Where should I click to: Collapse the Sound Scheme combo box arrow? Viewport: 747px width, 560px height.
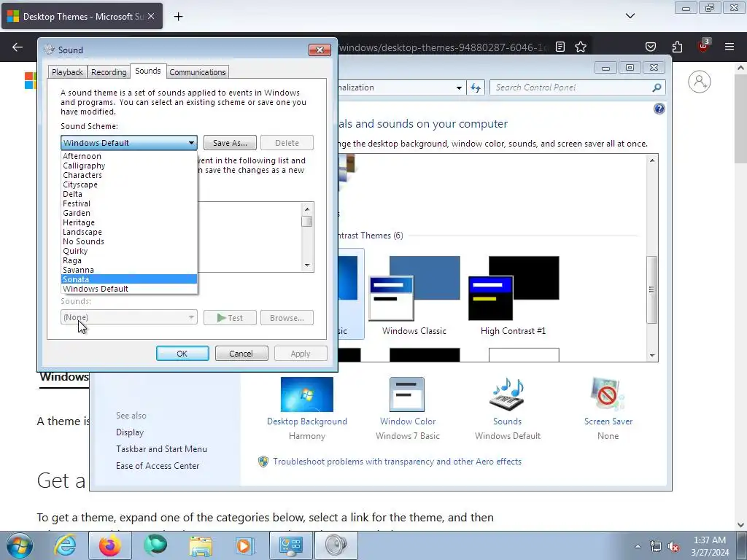[191, 143]
